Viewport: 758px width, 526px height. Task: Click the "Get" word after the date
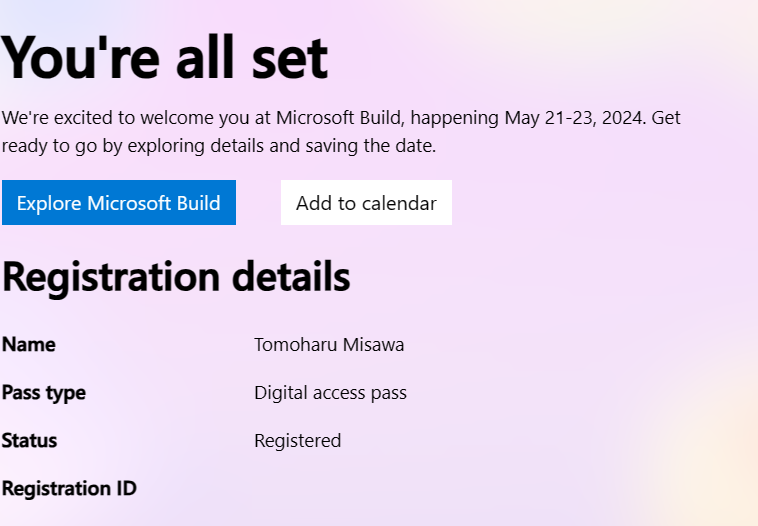[667, 118]
